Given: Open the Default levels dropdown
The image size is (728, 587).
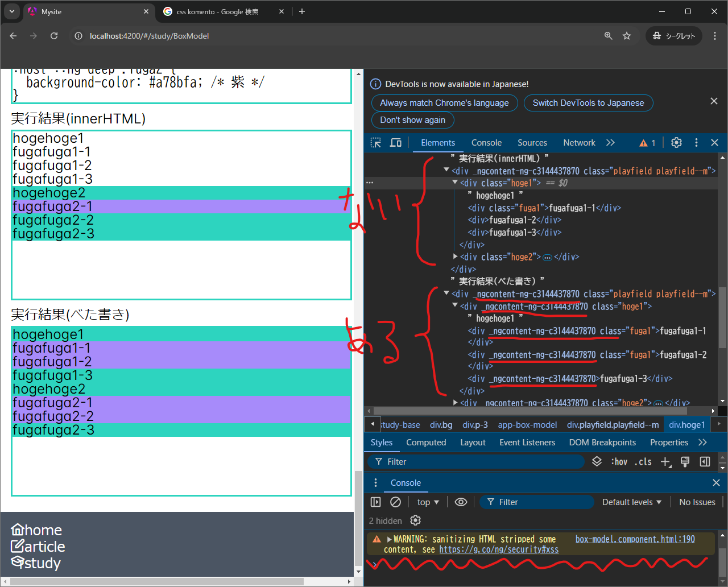Looking at the screenshot, I should point(631,502).
